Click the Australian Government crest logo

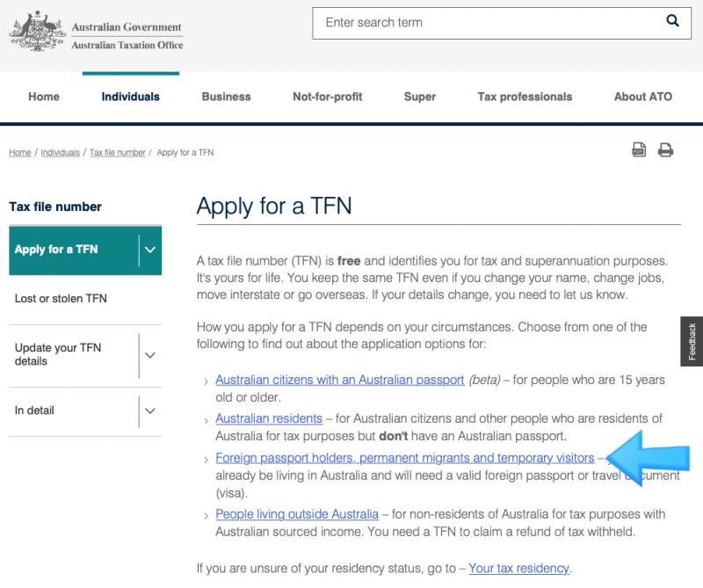pos(38,32)
